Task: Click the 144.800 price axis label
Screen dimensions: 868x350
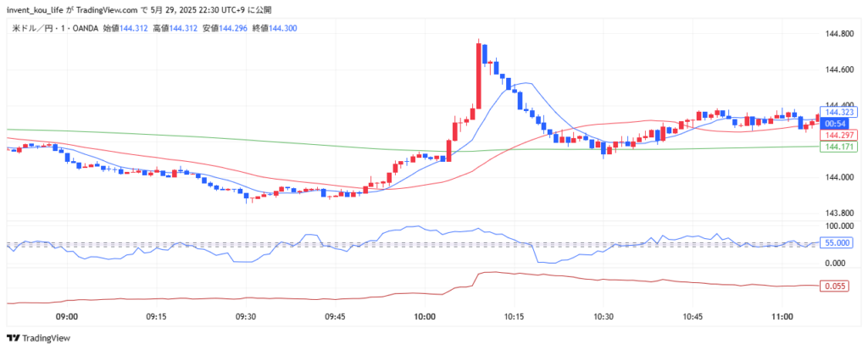Action: [x=837, y=33]
